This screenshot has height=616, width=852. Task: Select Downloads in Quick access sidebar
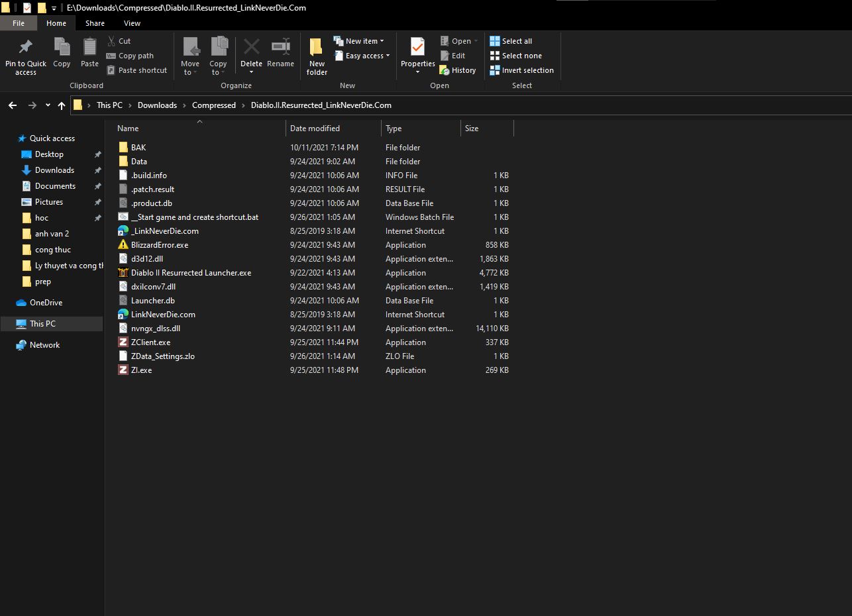click(54, 170)
